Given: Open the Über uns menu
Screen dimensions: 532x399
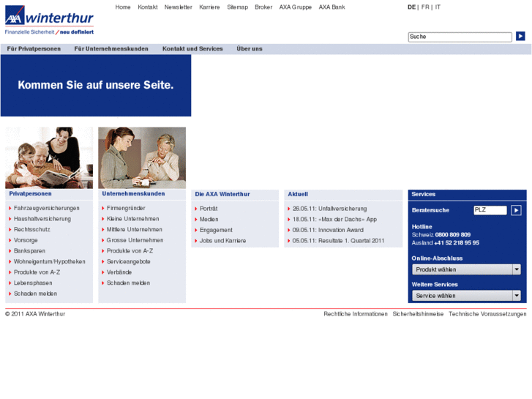Looking at the screenshot, I should [250, 49].
